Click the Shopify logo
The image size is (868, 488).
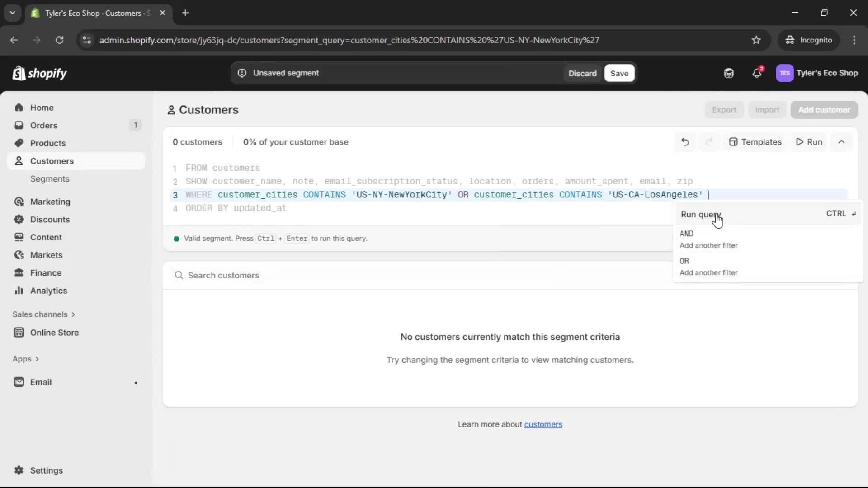click(39, 73)
